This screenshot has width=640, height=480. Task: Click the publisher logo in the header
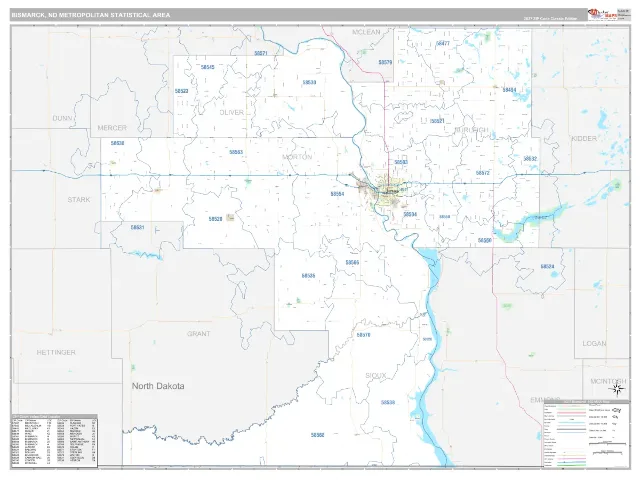602,15
